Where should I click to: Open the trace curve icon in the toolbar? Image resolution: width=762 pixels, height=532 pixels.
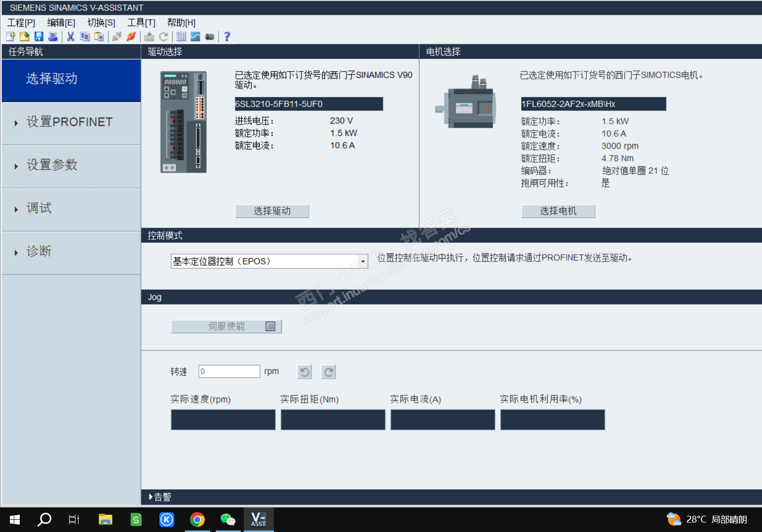tap(195, 37)
